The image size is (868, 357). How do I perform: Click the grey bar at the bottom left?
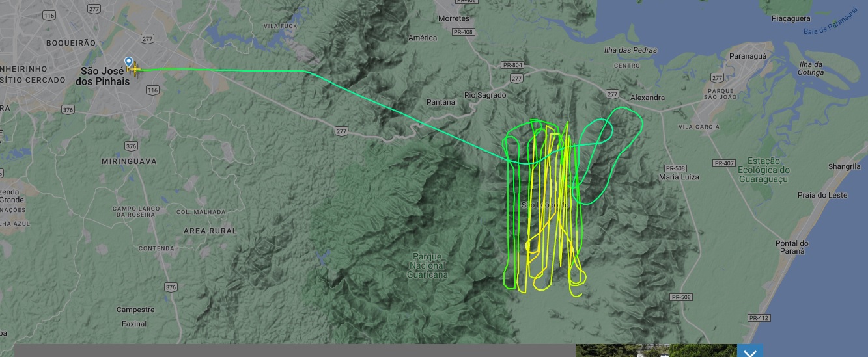(x=293, y=351)
